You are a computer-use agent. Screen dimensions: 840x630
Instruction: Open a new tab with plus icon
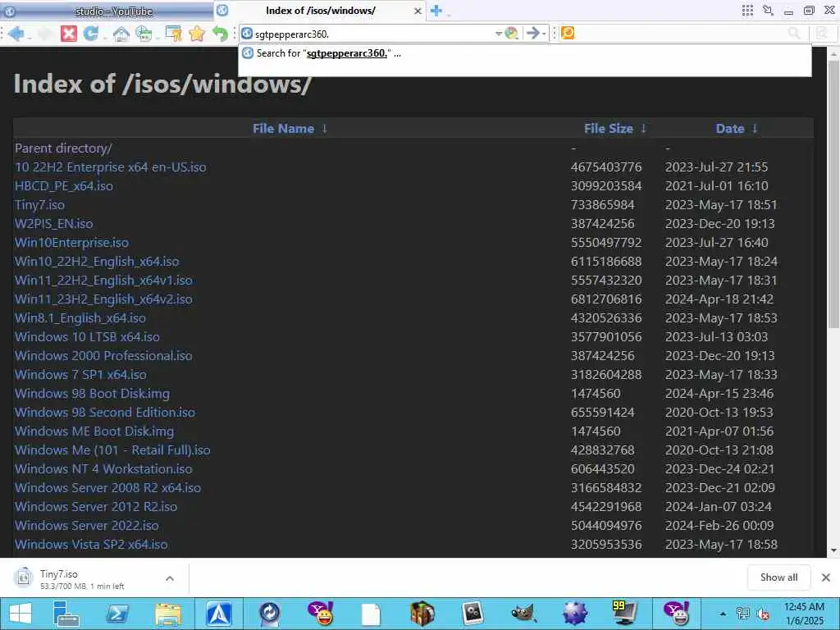pos(436,11)
